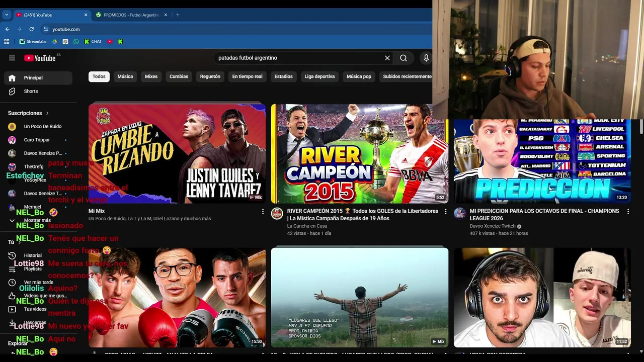Viewport: 644px width, 362px height.
Task: Open Caro Trippar subscription
Action: pyautogui.click(x=38, y=140)
